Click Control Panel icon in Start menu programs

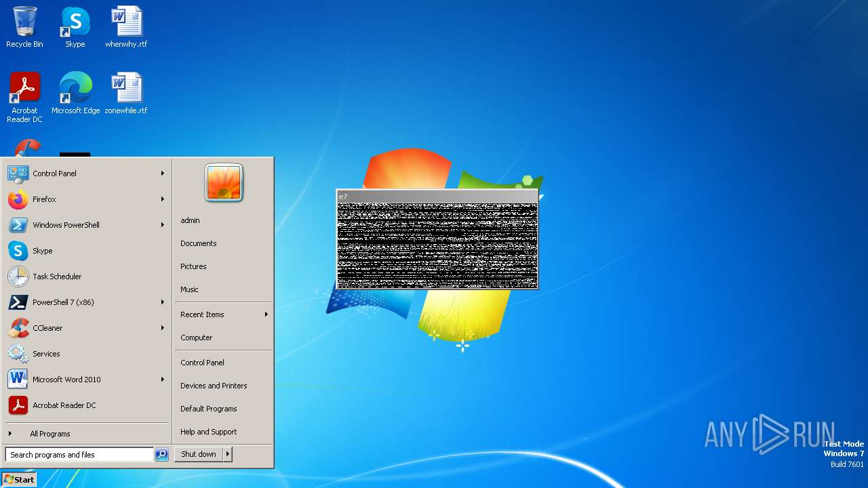click(18, 174)
